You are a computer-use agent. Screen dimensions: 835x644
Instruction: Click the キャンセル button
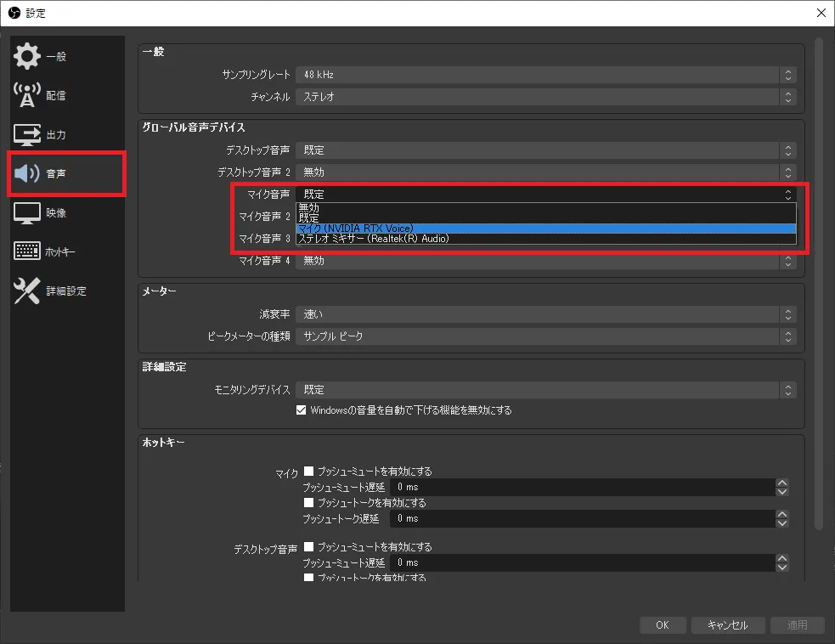tap(728, 624)
